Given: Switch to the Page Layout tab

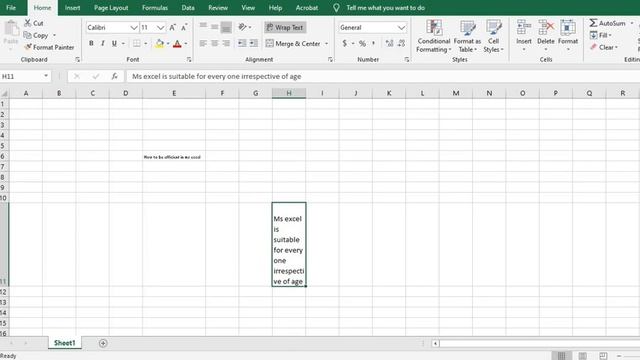Looking at the screenshot, I should click(x=111, y=7).
